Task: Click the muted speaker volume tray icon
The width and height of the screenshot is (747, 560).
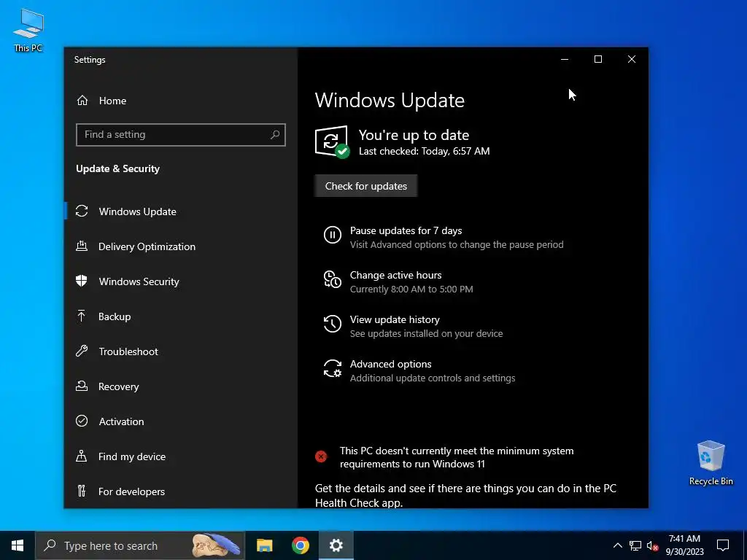Action: click(x=653, y=545)
